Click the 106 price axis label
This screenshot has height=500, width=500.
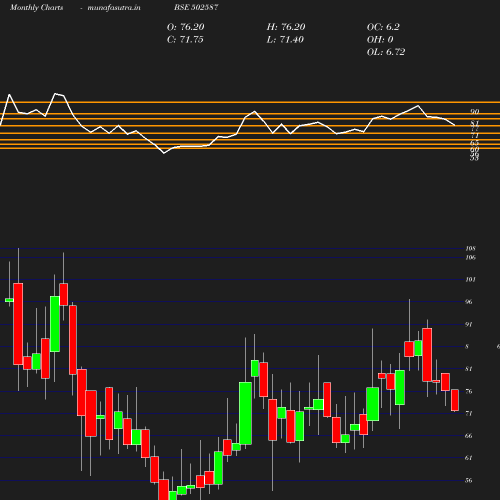coord(470,258)
